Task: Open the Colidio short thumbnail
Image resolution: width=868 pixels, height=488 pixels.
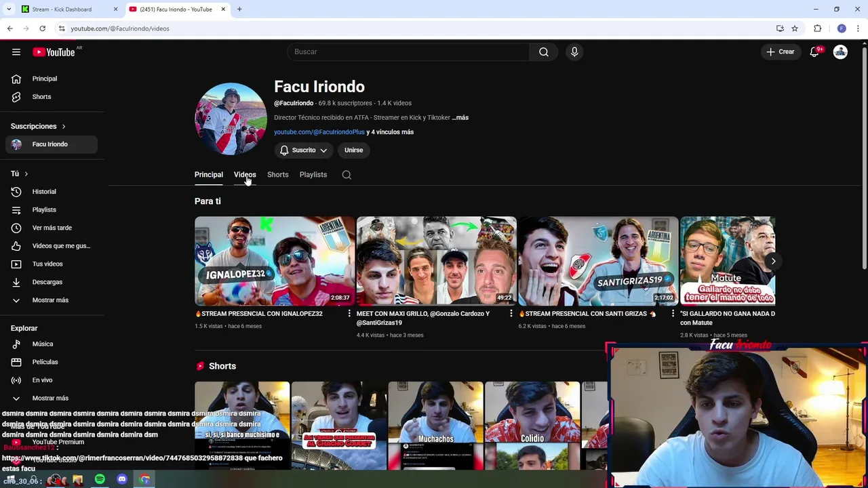Action: click(532, 426)
